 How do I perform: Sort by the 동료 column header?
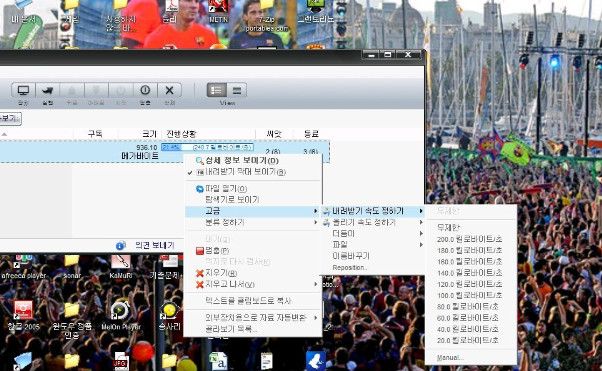[311, 134]
